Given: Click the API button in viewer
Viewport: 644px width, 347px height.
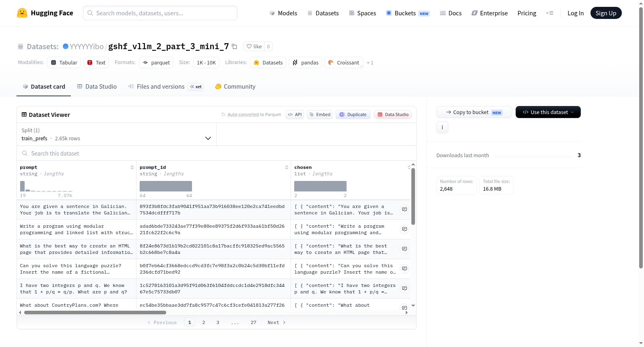Looking at the screenshot, I should pyautogui.click(x=295, y=114).
